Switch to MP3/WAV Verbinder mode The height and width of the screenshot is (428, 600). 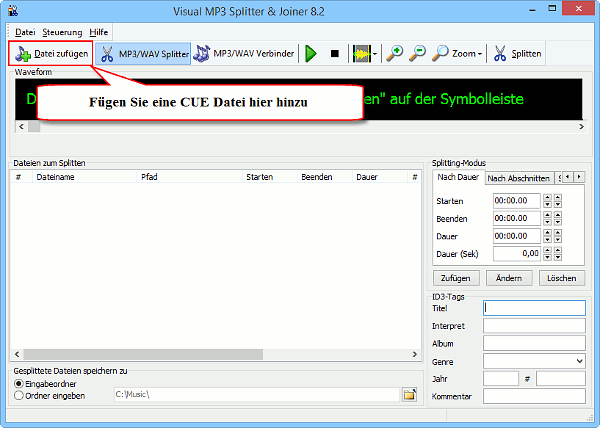[244, 54]
